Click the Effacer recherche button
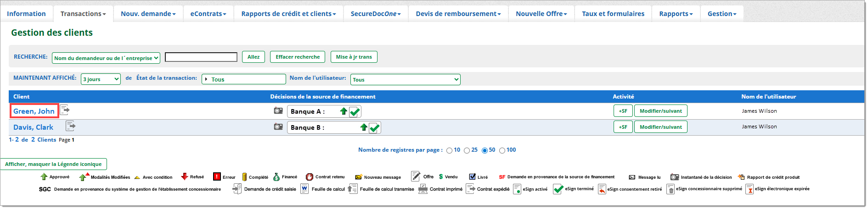868x209 pixels. (x=297, y=57)
